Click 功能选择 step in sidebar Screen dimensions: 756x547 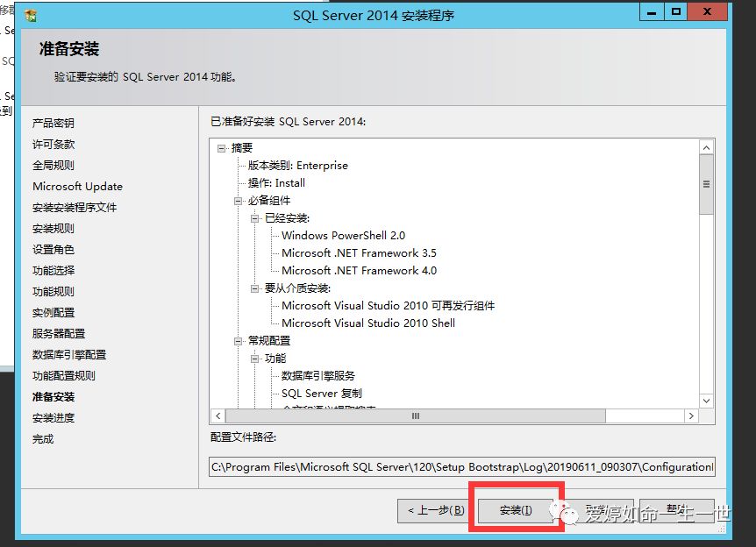pyautogui.click(x=53, y=271)
